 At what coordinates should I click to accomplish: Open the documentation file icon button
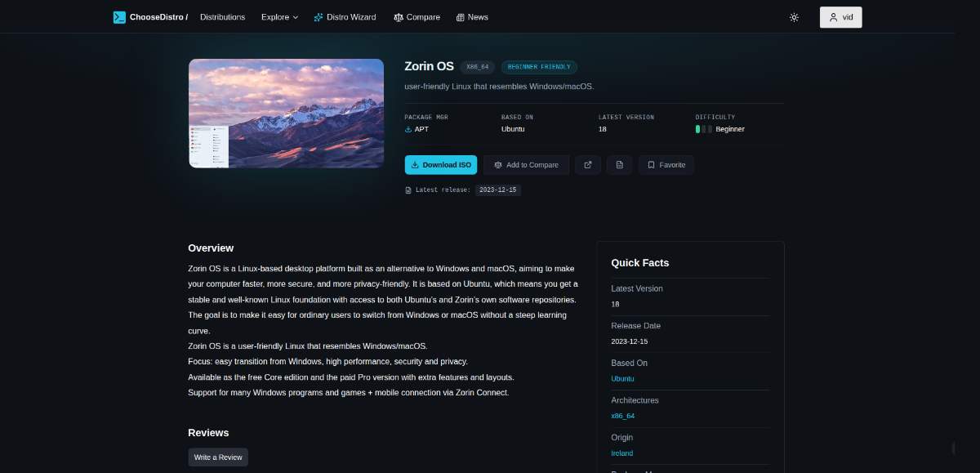coord(619,165)
